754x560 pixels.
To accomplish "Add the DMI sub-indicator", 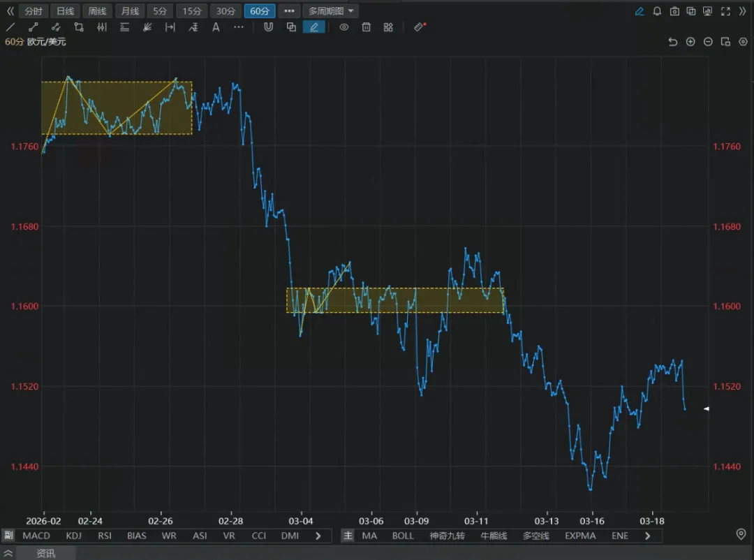I will coord(290,536).
